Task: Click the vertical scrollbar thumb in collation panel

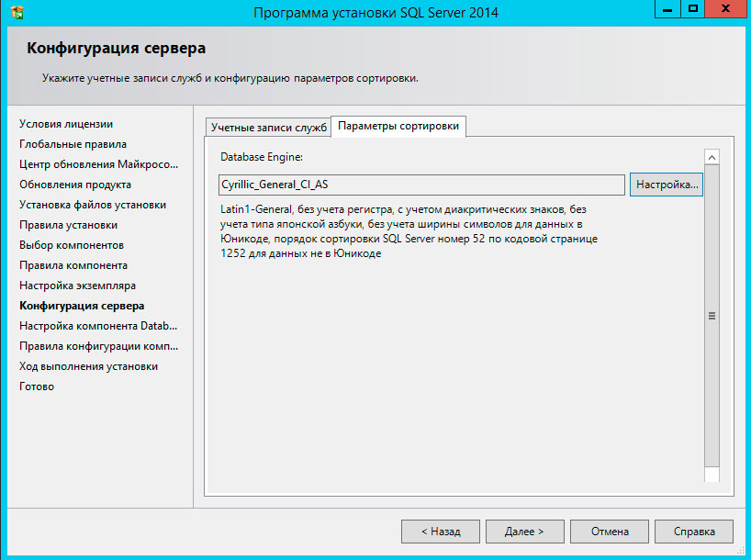Action: (x=712, y=316)
